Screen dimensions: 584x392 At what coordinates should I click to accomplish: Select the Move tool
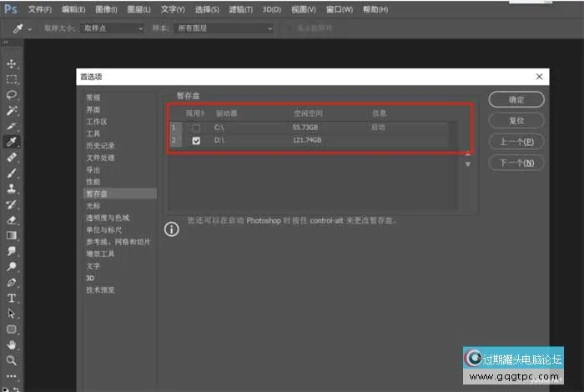12,63
